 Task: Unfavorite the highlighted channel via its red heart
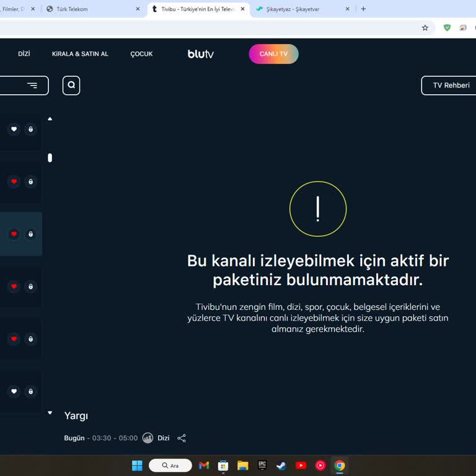tap(14, 234)
